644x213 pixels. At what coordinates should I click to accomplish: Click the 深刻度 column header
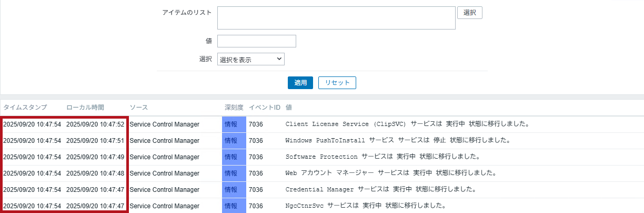(234, 108)
